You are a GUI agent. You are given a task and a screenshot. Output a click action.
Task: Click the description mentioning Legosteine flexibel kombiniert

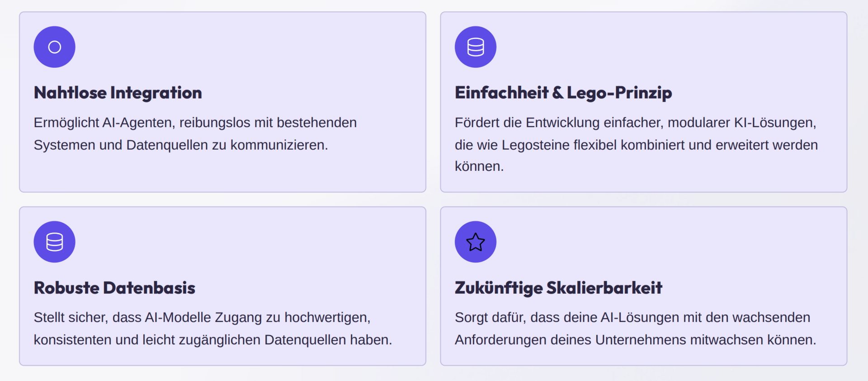tap(637, 144)
